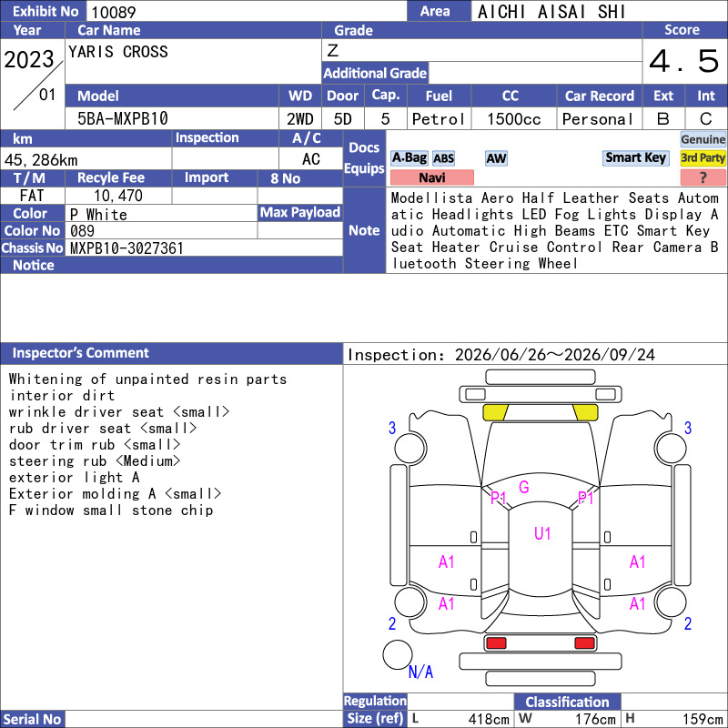Click the model code 5BA-MXPB10
Viewport: 728px width, 728px height.
123,119
